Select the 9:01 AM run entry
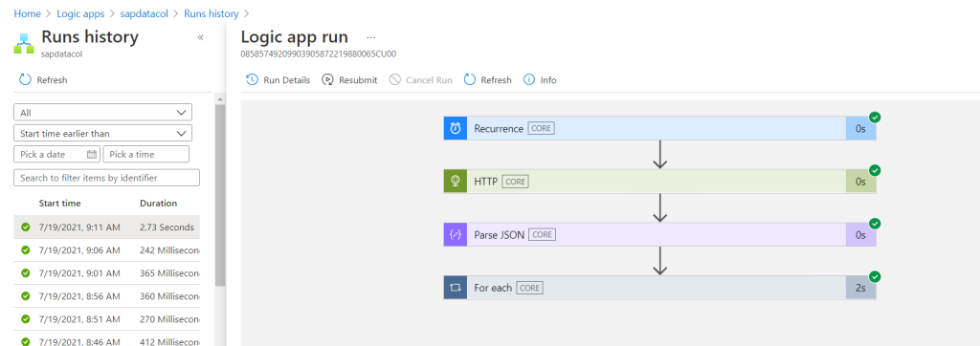The height and width of the screenshot is (346, 980). [107, 273]
